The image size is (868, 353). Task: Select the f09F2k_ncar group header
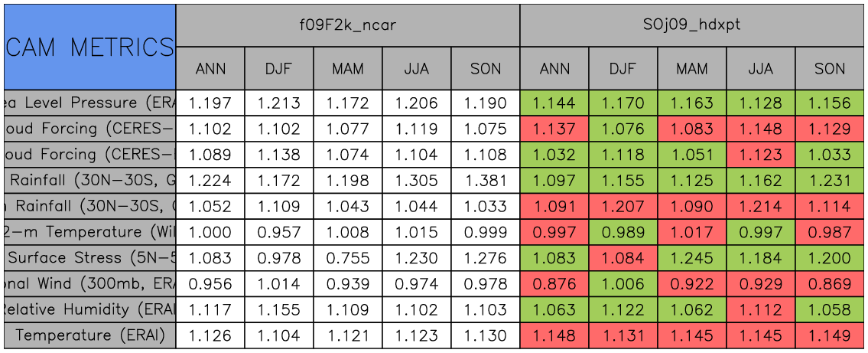point(348,25)
